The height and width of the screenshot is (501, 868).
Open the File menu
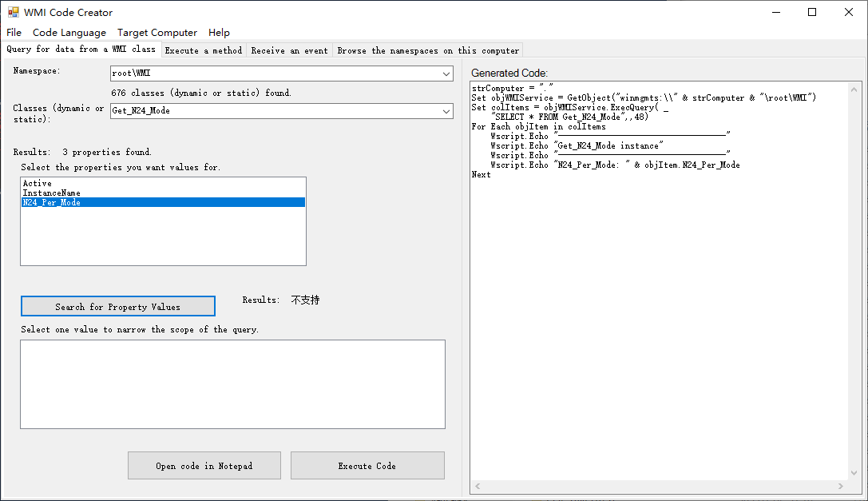pyautogui.click(x=14, y=33)
